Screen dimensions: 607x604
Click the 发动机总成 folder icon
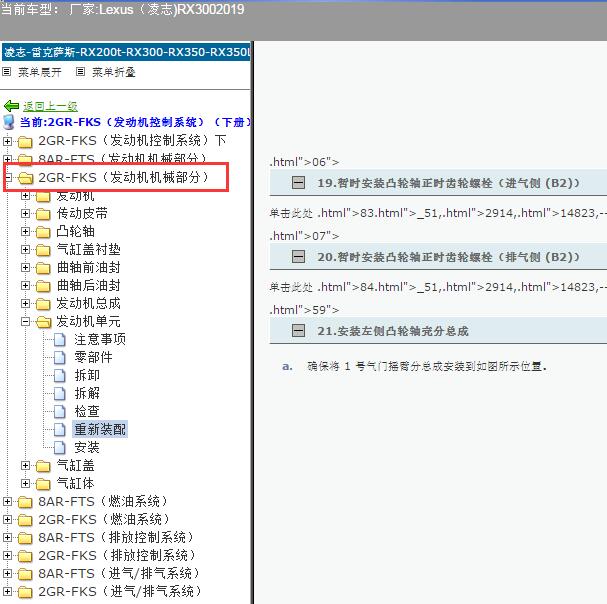coord(43,304)
